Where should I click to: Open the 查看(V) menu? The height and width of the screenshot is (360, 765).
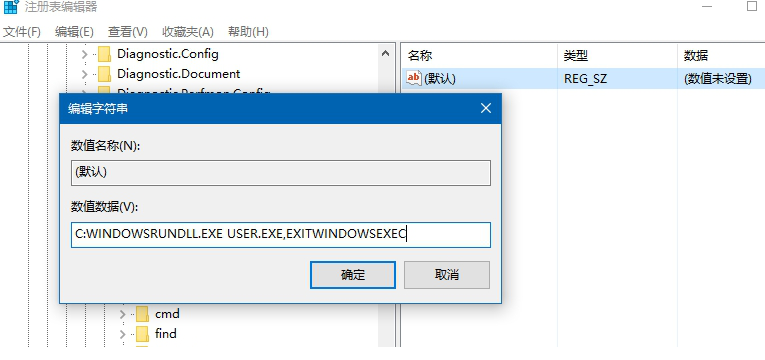click(x=128, y=32)
